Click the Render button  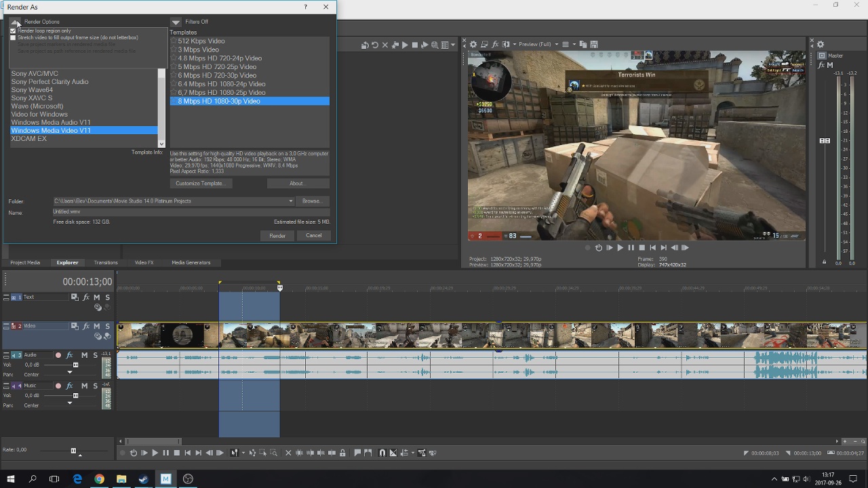pyautogui.click(x=277, y=236)
